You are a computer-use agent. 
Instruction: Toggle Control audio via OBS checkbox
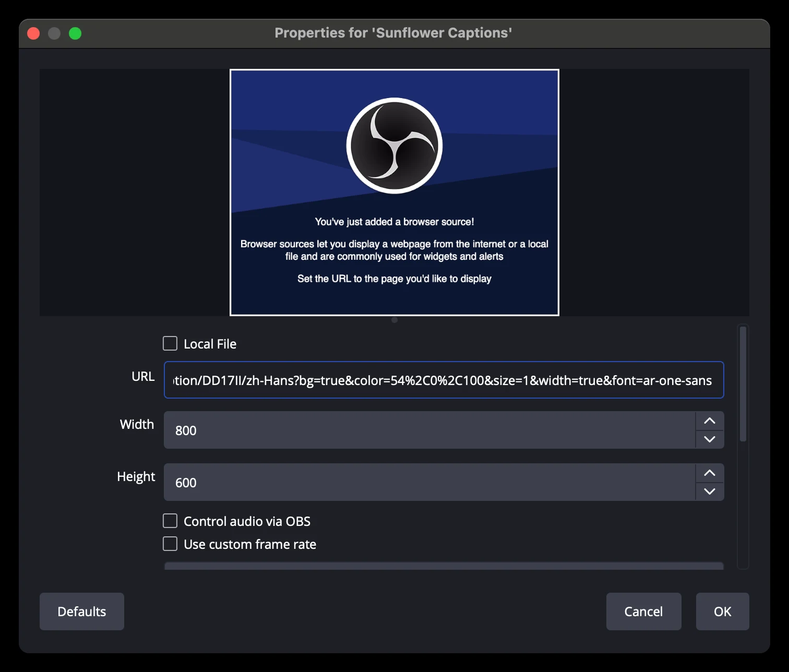click(x=170, y=521)
